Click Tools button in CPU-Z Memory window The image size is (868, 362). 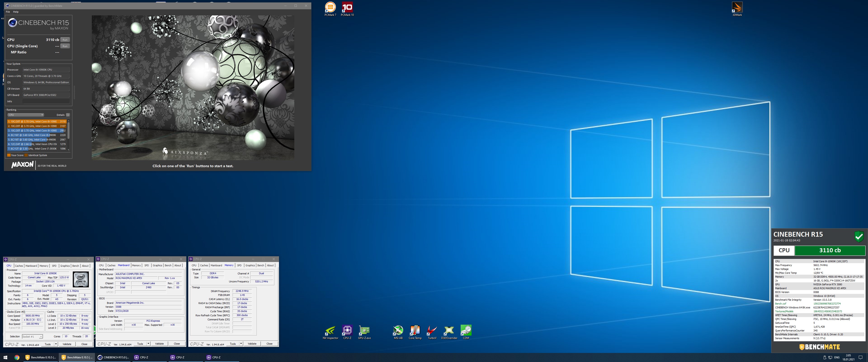pyautogui.click(x=233, y=344)
